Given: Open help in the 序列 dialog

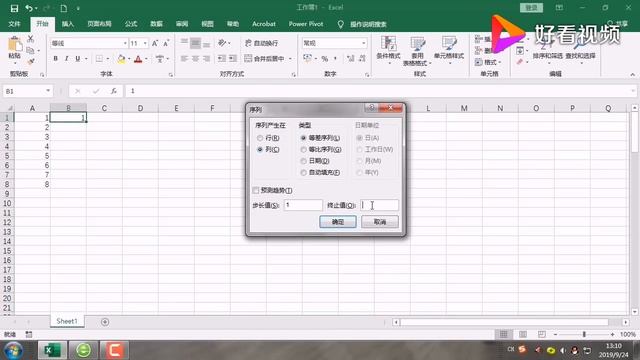Looking at the screenshot, I should click(x=371, y=108).
